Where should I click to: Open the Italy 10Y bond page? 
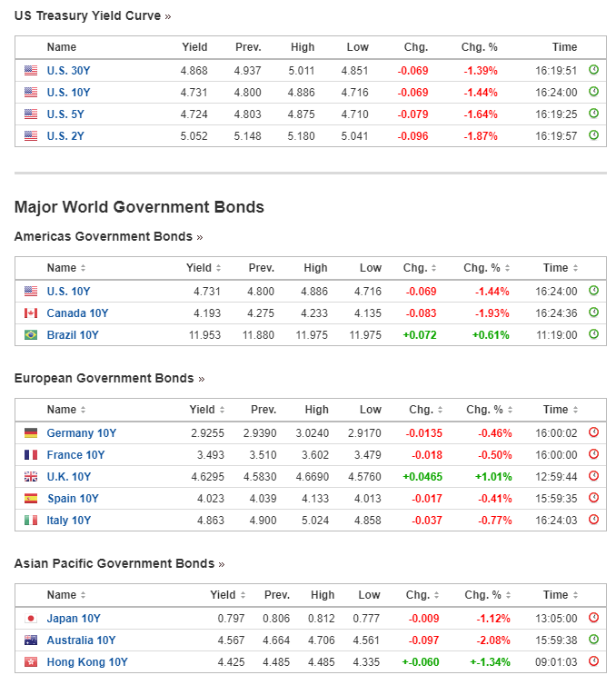click(69, 521)
